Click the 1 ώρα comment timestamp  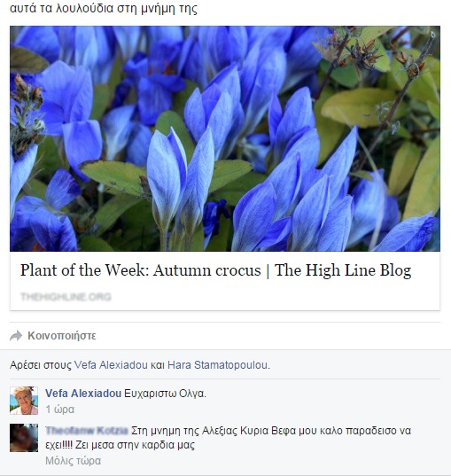[60, 410]
